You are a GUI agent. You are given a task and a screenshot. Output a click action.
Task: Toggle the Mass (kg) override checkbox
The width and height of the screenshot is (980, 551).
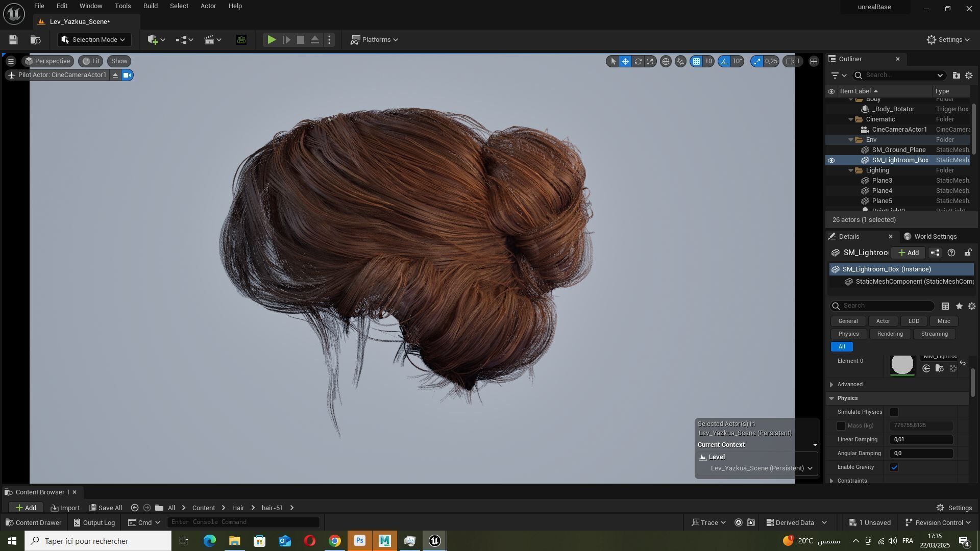pos(841,426)
